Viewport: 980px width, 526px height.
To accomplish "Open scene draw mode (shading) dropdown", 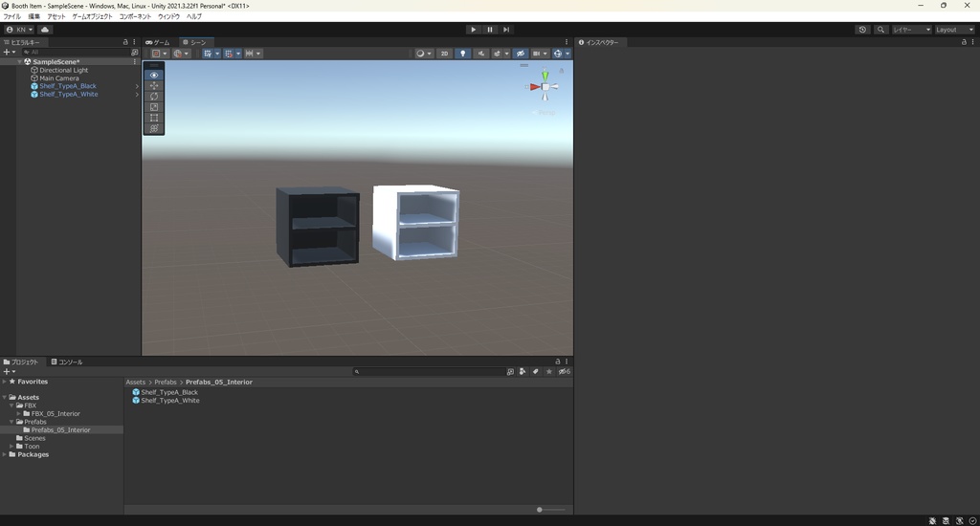I will (424, 54).
